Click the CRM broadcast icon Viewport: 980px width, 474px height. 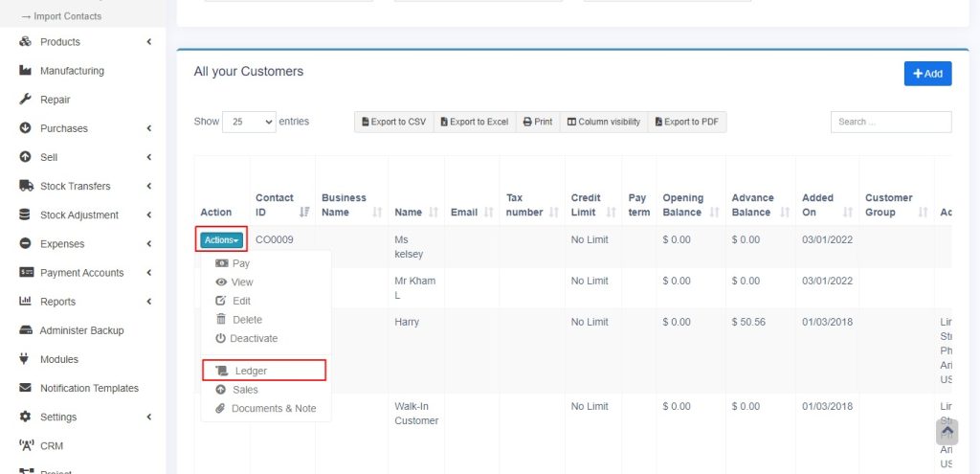coord(26,445)
